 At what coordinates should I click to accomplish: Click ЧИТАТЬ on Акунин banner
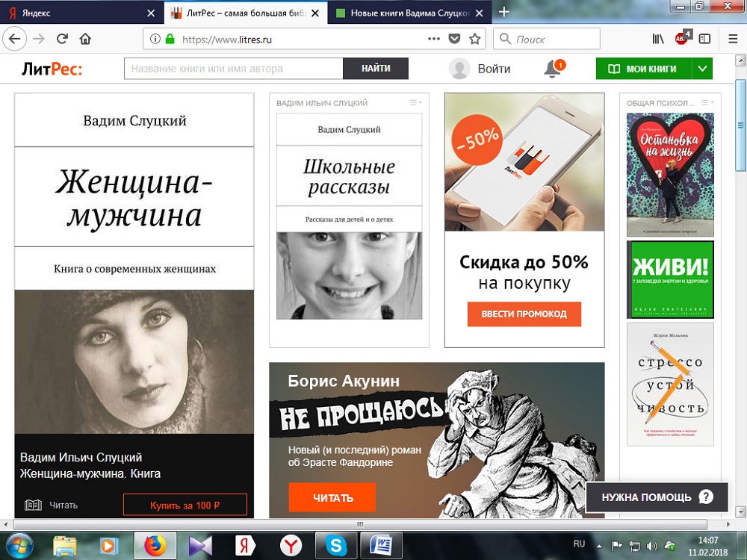pos(332,497)
